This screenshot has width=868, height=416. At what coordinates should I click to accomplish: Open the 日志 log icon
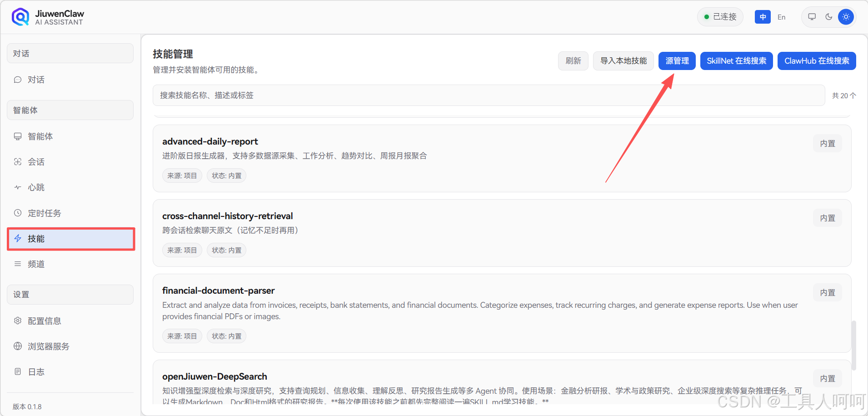pos(18,371)
